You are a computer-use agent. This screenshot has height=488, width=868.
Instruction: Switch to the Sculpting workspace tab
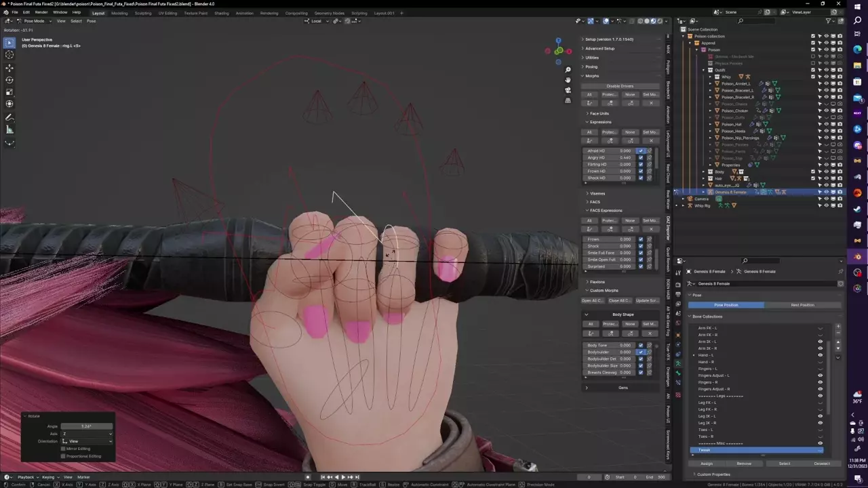click(x=143, y=13)
